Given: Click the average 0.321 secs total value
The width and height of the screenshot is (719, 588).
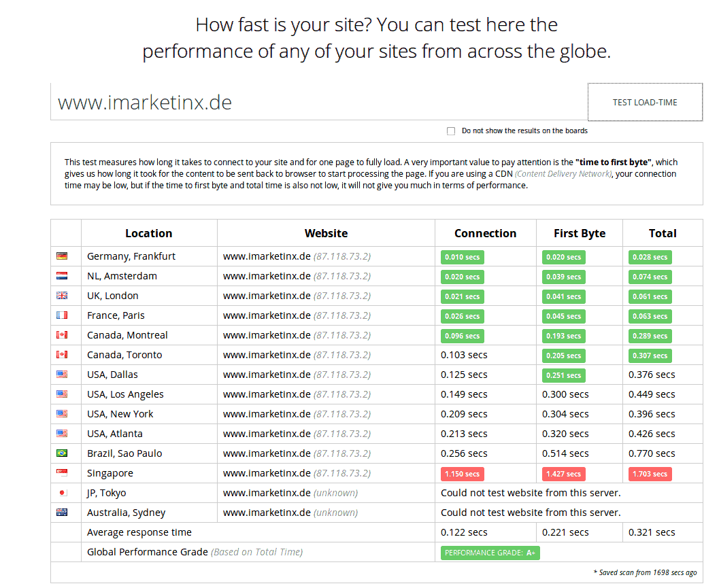Looking at the screenshot, I should (x=652, y=532).
